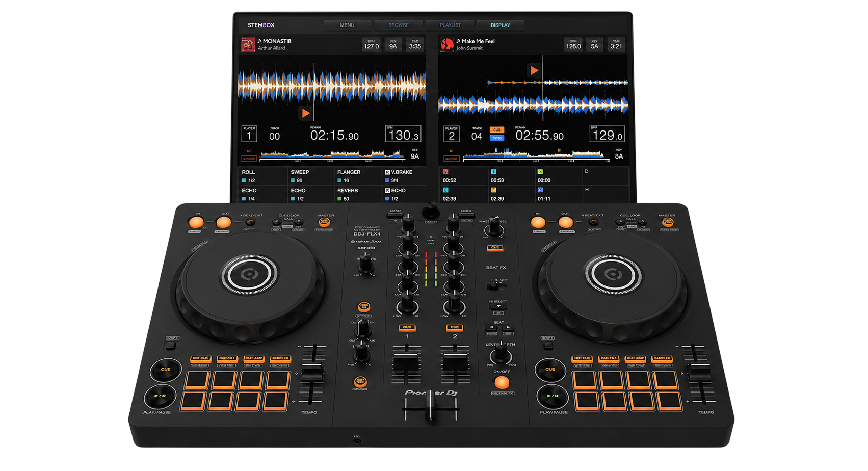Screen dimensions: 868x471
Task: Tap the orange CUE indicator on Player 2
Action: 496,129
